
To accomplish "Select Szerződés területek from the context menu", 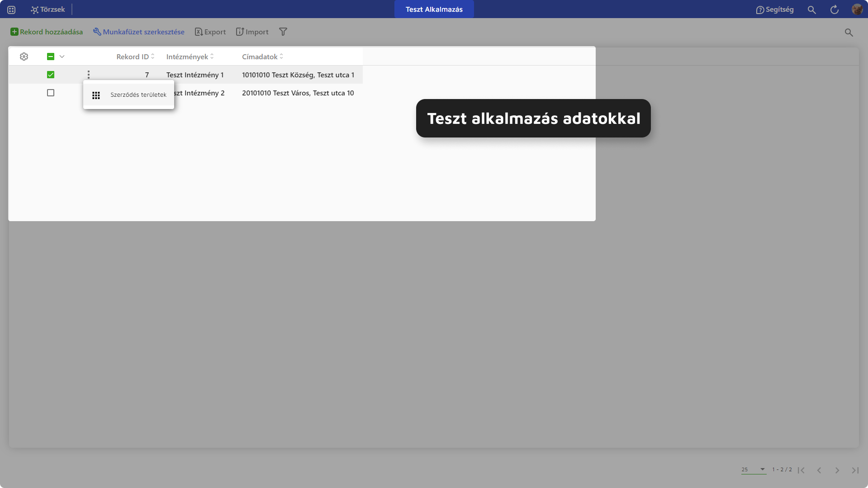I will click(x=129, y=95).
